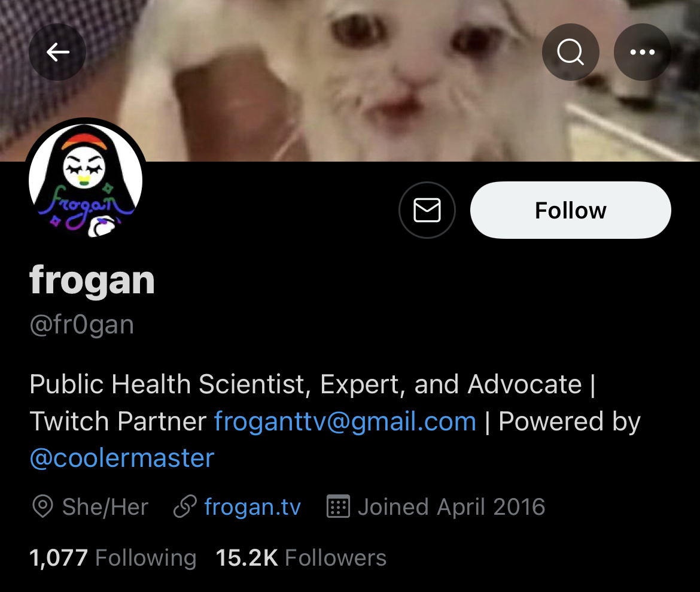Send a message via the envelope icon
700x592 pixels.
point(427,210)
